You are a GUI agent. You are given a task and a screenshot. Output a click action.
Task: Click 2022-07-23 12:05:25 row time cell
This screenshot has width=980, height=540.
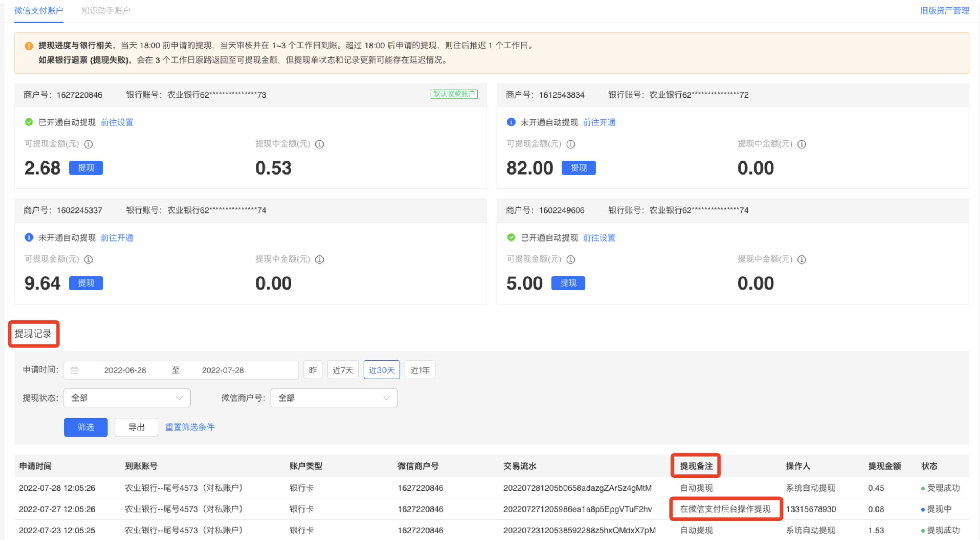(x=57, y=530)
